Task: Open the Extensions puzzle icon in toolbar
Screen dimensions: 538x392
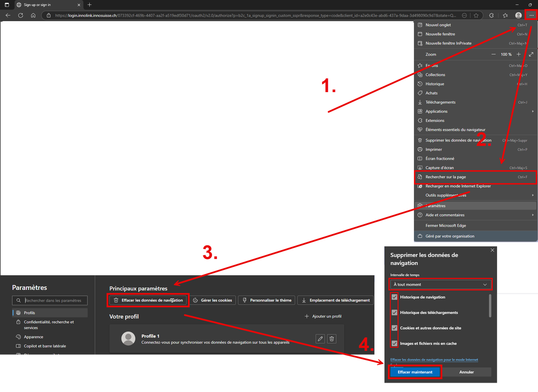Action: tap(491, 15)
